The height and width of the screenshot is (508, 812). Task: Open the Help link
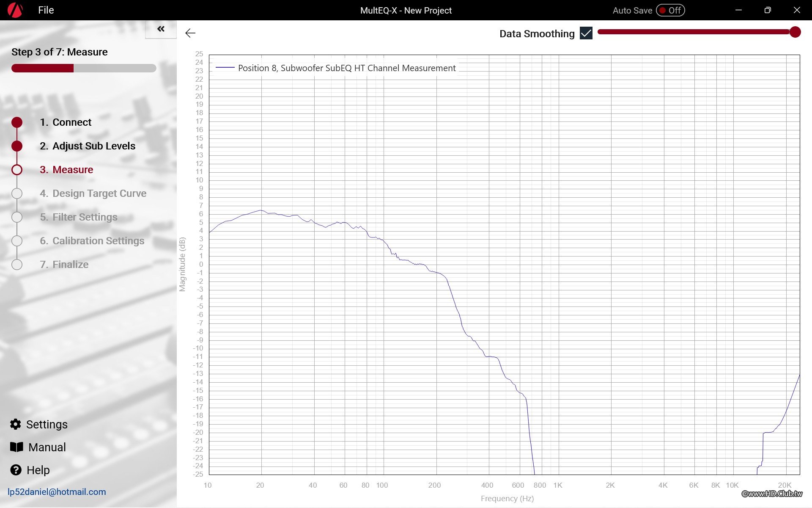tap(38, 470)
